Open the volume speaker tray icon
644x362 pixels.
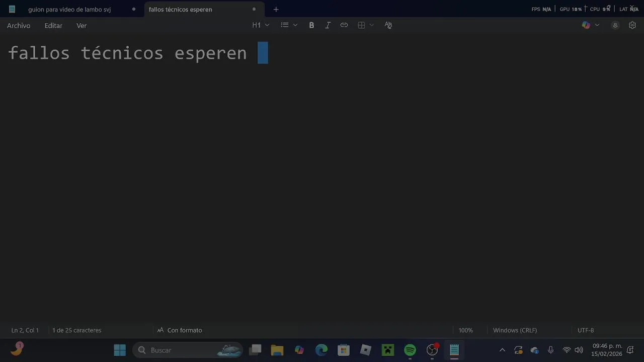[x=579, y=350]
